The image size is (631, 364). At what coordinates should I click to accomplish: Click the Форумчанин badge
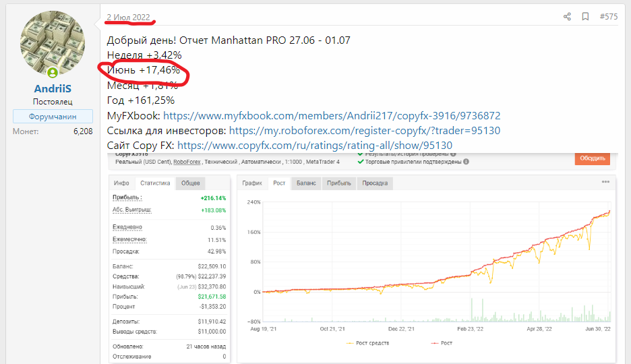[53, 116]
